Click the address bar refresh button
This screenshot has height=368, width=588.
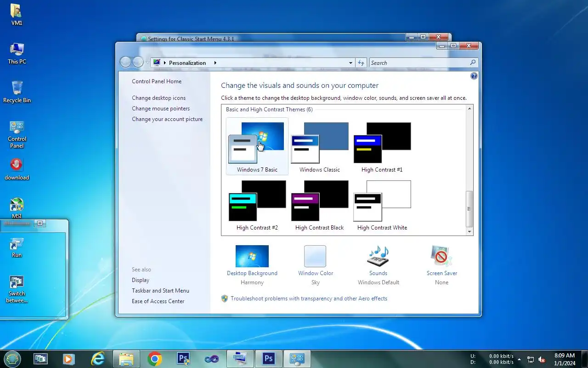click(361, 63)
